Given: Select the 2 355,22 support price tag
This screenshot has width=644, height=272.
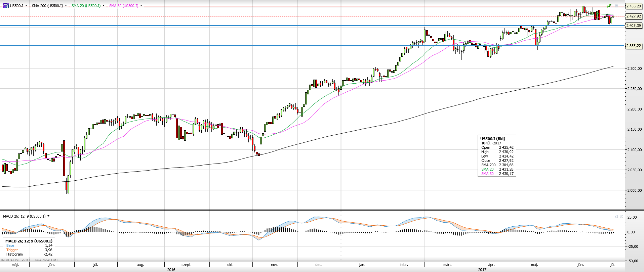Looking at the screenshot, I should [x=634, y=46].
